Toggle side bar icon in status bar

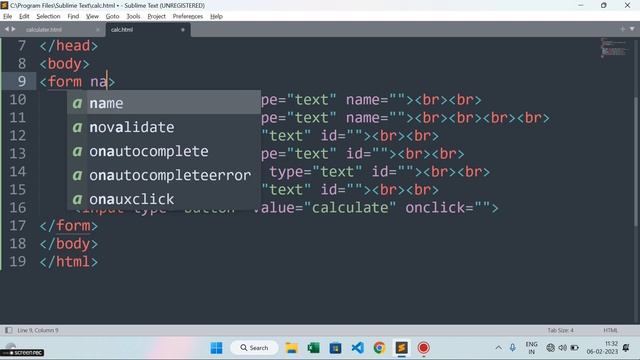pos(8,330)
